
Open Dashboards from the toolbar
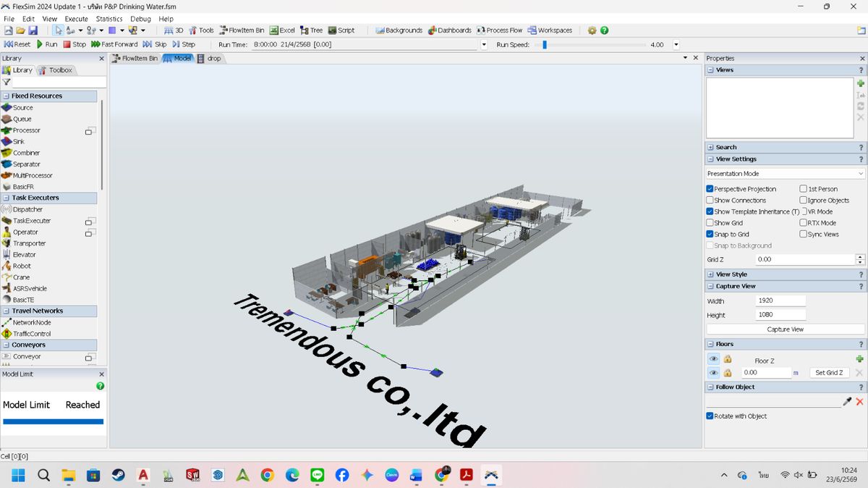coord(450,30)
